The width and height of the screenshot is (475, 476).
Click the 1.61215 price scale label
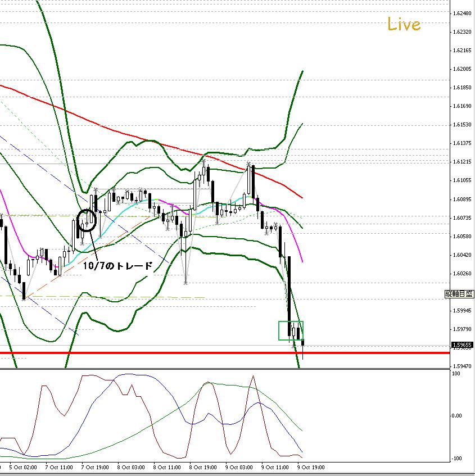click(462, 161)
